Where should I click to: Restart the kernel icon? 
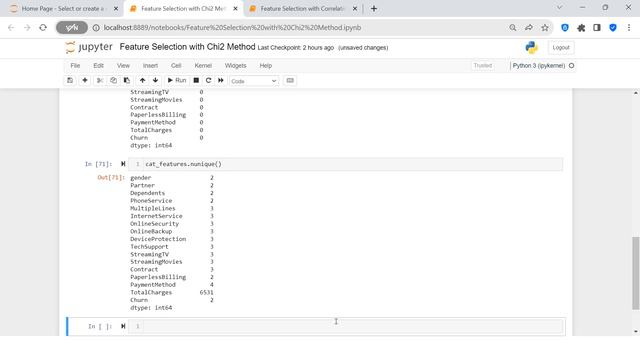208,80
